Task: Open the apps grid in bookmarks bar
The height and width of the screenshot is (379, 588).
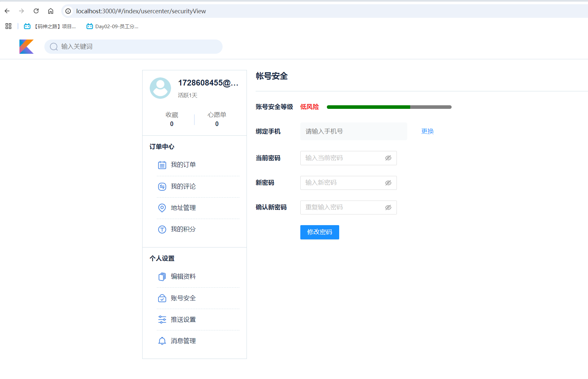Action: [8, 26]
